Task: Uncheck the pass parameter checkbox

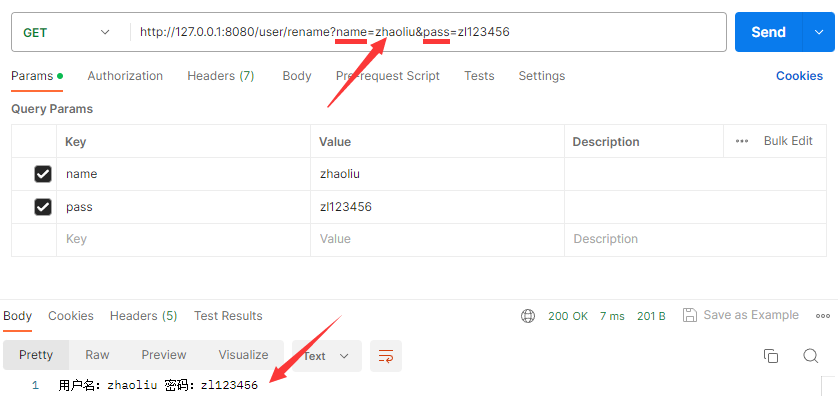Action: (x=43, y=207)
